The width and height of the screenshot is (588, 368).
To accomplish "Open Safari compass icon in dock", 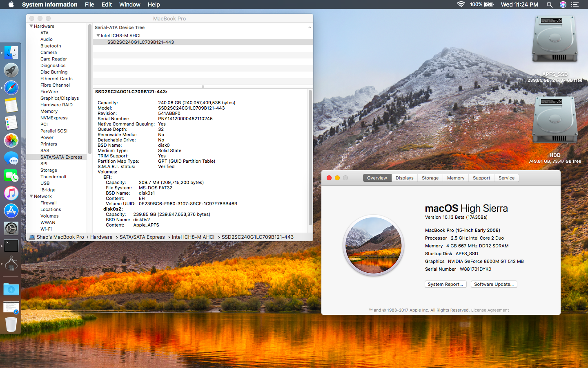I will coord(11,88).
